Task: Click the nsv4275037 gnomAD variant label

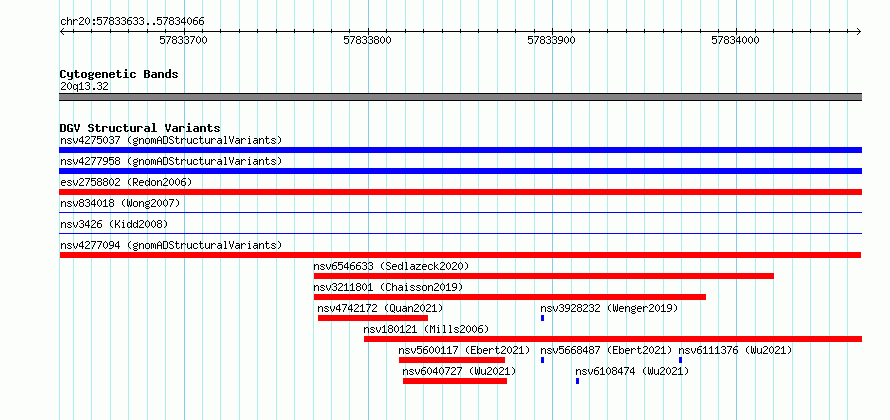Action: pyautogui.click(x=171, y=140)
